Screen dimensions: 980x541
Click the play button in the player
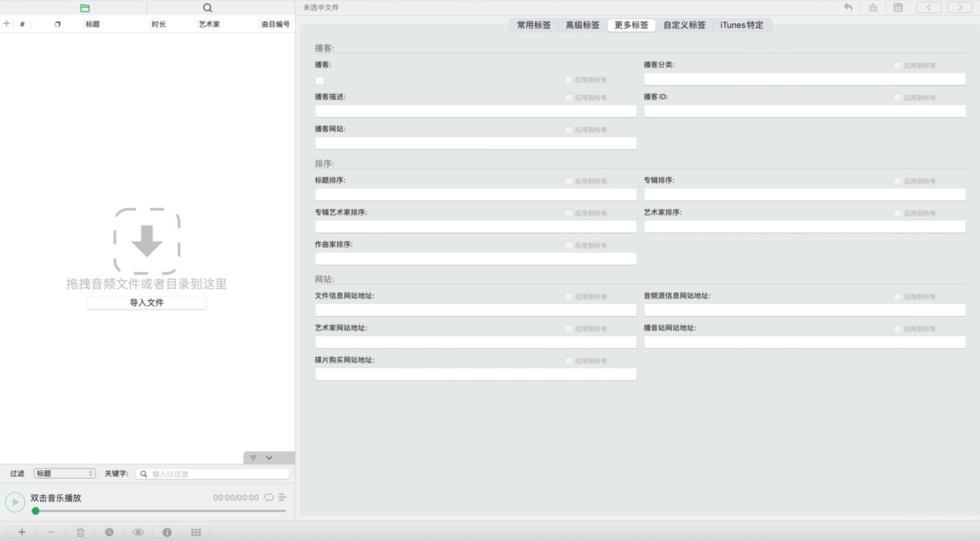(x=15, y=502)
